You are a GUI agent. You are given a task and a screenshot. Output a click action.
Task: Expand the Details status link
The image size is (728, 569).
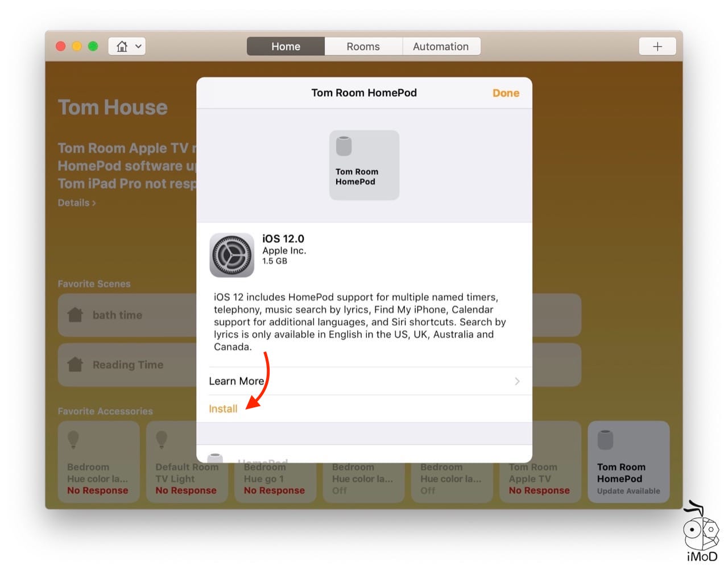[x=77, y=203]
